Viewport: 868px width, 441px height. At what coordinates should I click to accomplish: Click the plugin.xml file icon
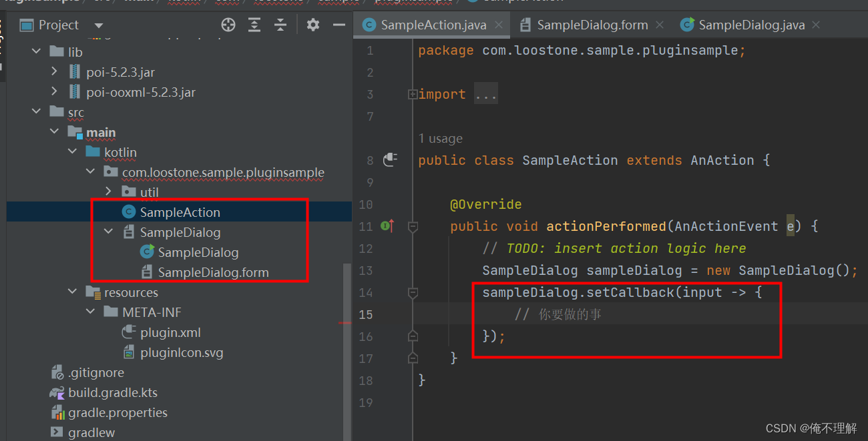[129, 332]
